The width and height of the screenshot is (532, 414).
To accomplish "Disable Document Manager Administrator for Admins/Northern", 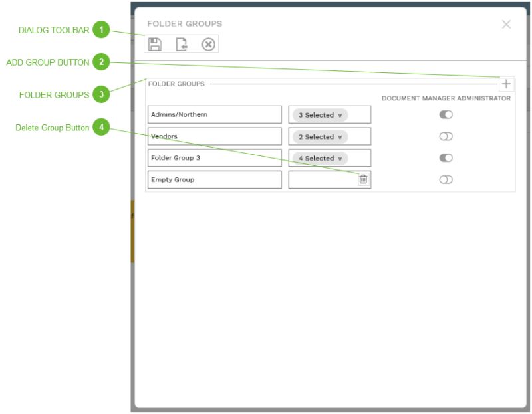I will 446,114.
